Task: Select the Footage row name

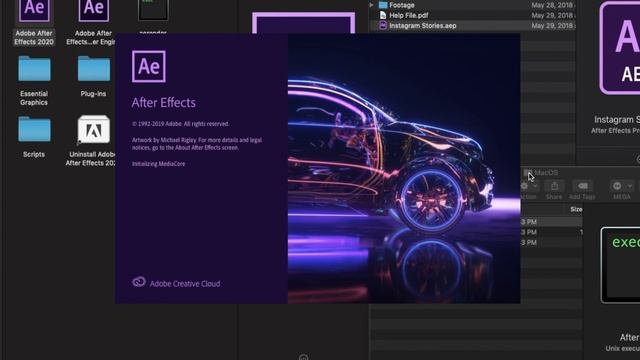Action: (402, 5)
